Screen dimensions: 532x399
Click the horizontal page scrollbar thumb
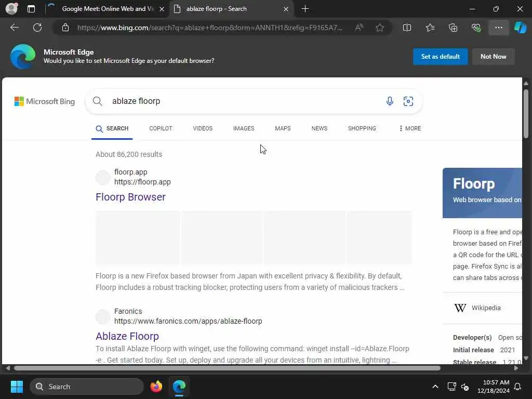(227, 368)
